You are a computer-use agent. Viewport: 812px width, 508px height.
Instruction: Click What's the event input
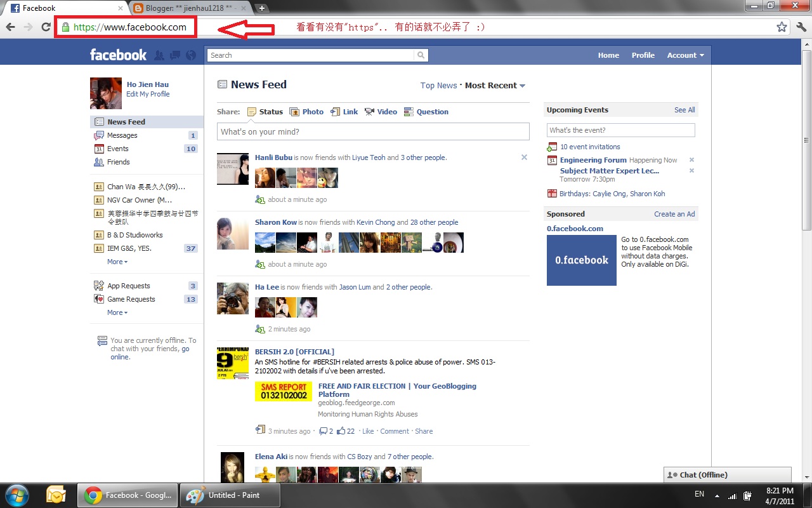click(621, 130)
